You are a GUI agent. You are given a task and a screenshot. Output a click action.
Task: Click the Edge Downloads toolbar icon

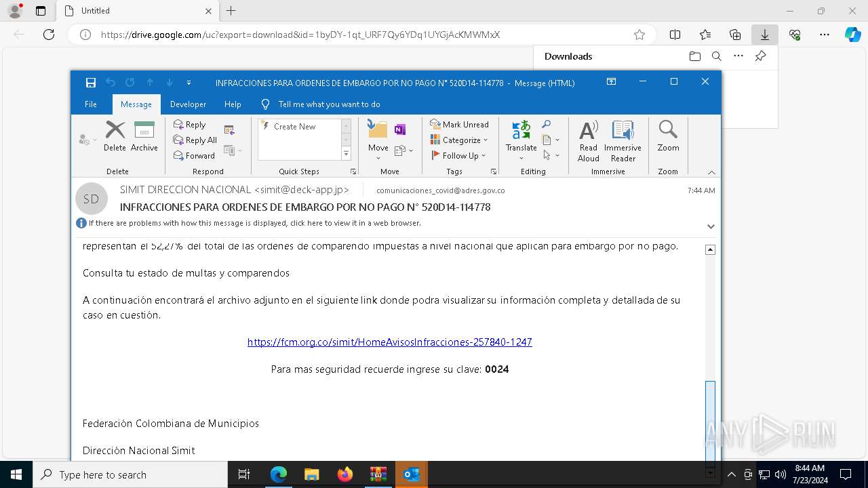coord(764,35)
